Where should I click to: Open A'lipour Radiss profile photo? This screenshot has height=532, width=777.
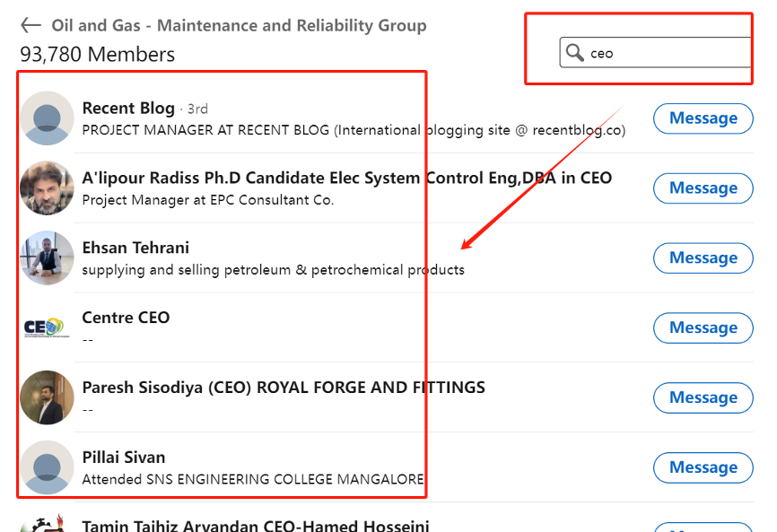47,188
